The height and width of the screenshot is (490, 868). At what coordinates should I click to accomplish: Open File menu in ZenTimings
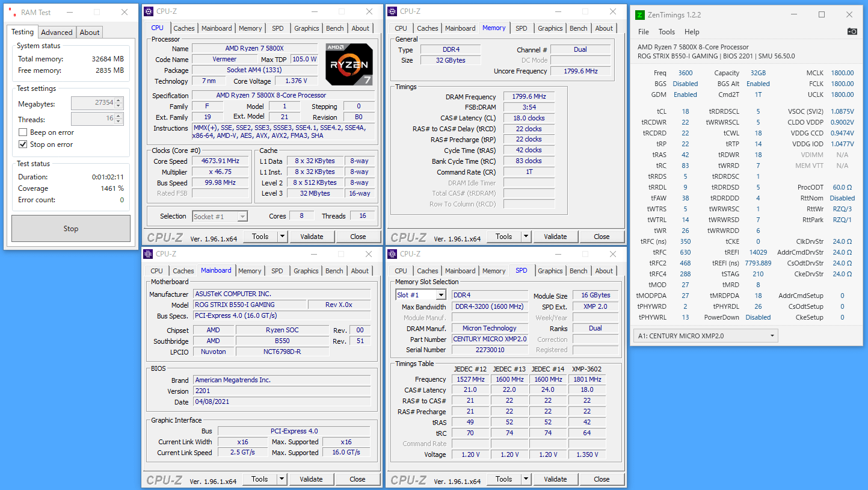click(644, 32)
